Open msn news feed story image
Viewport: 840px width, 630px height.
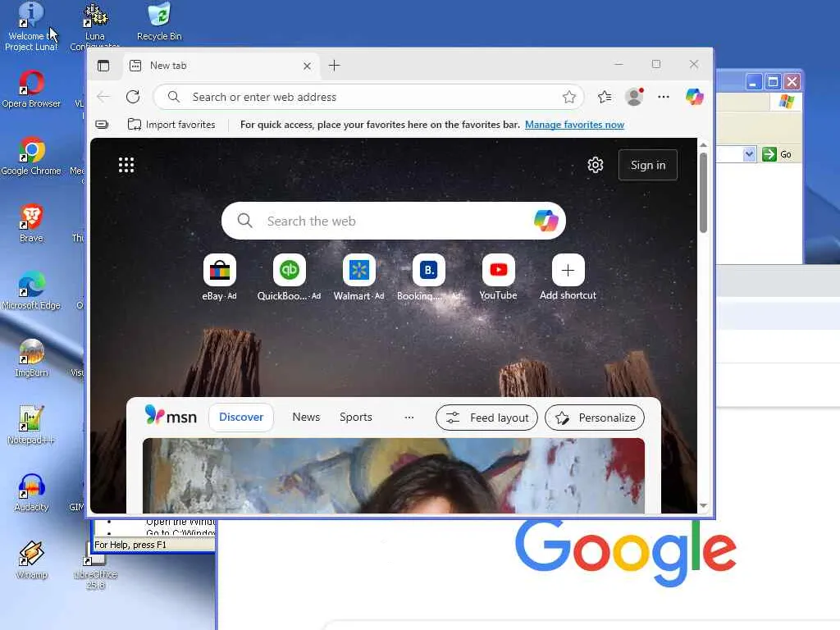point(394,476)
